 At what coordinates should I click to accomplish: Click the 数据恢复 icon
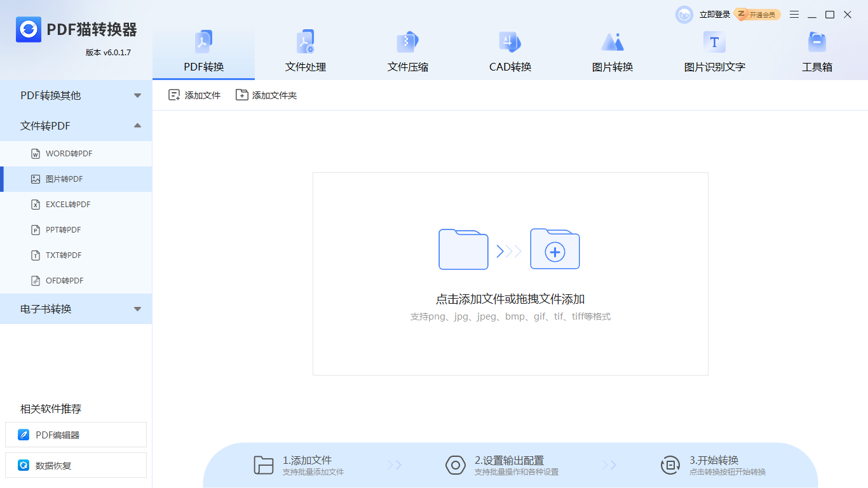coord(24,466)
